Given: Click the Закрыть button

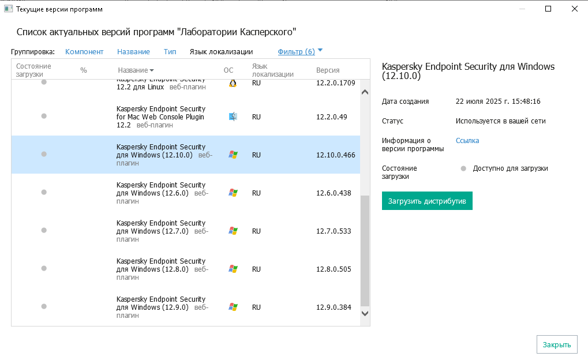Looking at the screenshot, I should [556, 345].
